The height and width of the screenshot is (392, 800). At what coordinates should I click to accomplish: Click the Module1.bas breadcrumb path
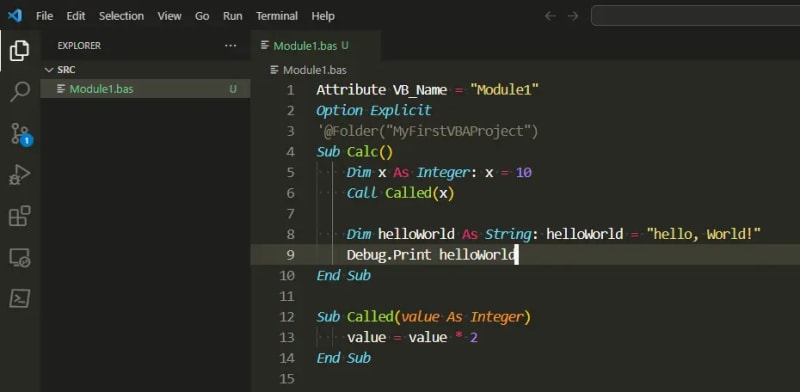pyautogui.click(x=314, y=70)
